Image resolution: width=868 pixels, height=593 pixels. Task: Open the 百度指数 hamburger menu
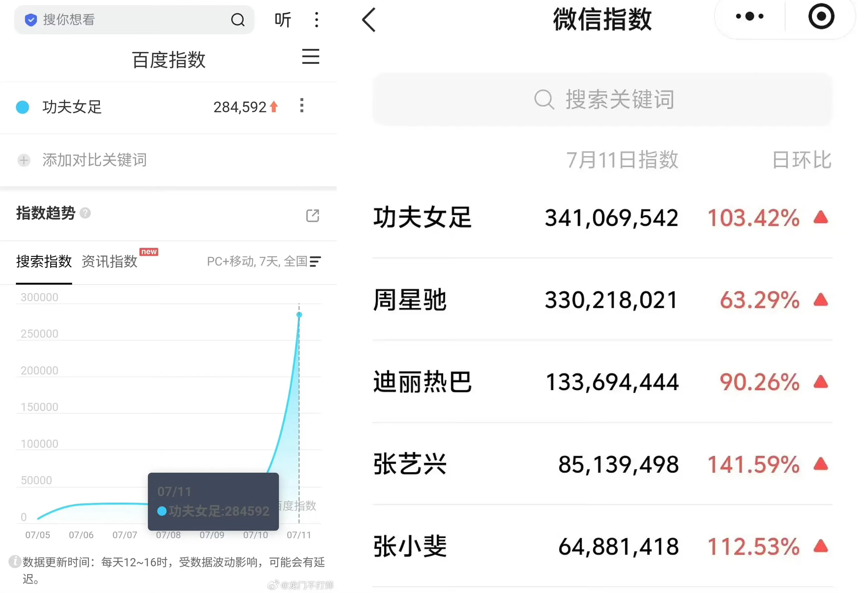(310, 57)
